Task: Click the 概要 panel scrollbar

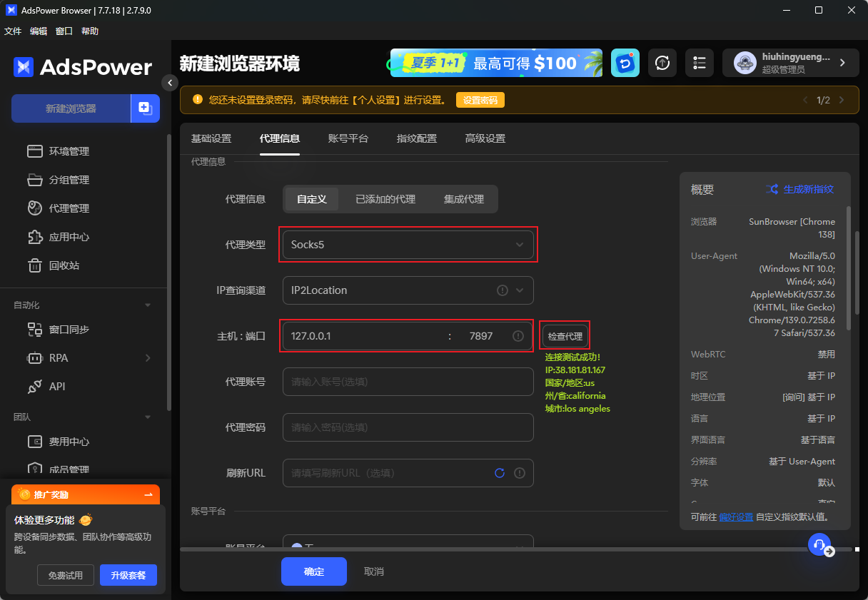Action: [848, 268]
